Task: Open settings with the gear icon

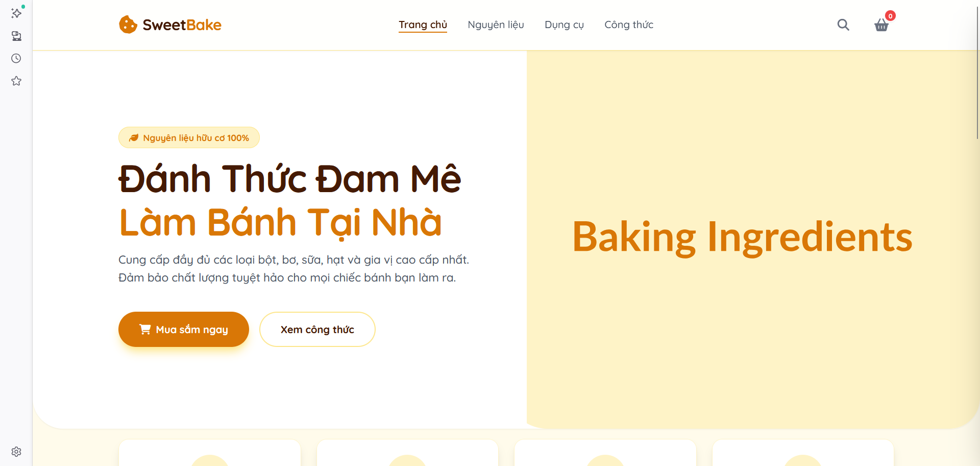Action: pyautogui.click(x=16, y=452)
